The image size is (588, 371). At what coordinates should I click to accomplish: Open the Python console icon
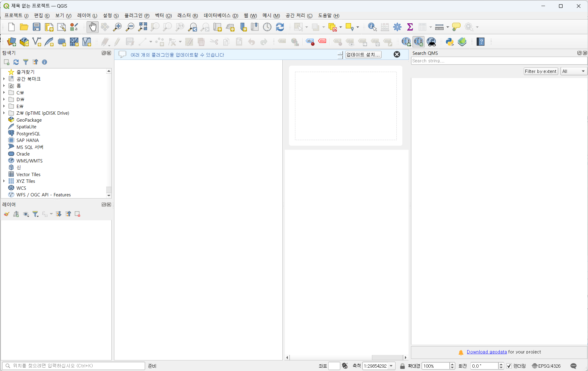point(449,42)
